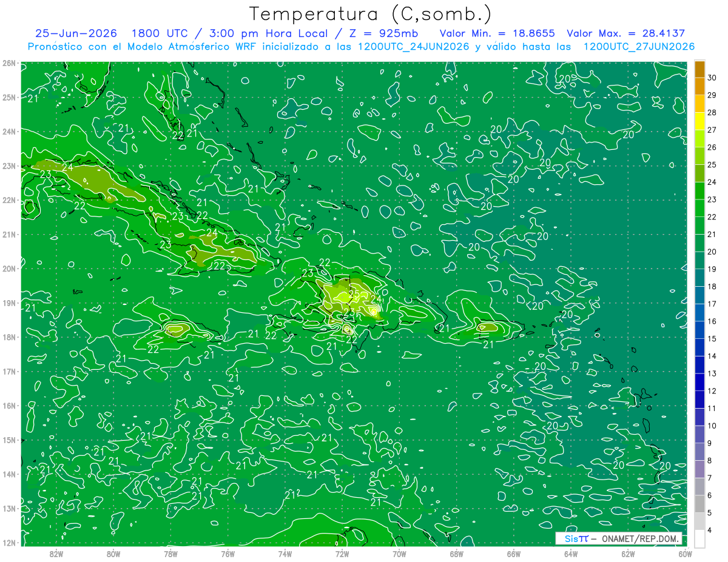The image size is (728, 562).
Task: Click the "68W" longitude axis label
Action: [456, 554]
